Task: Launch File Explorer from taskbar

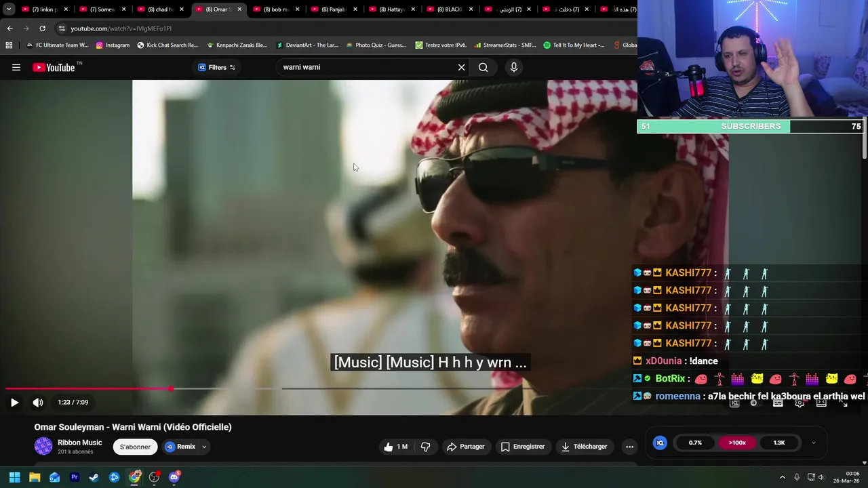Action: point(35,477)
